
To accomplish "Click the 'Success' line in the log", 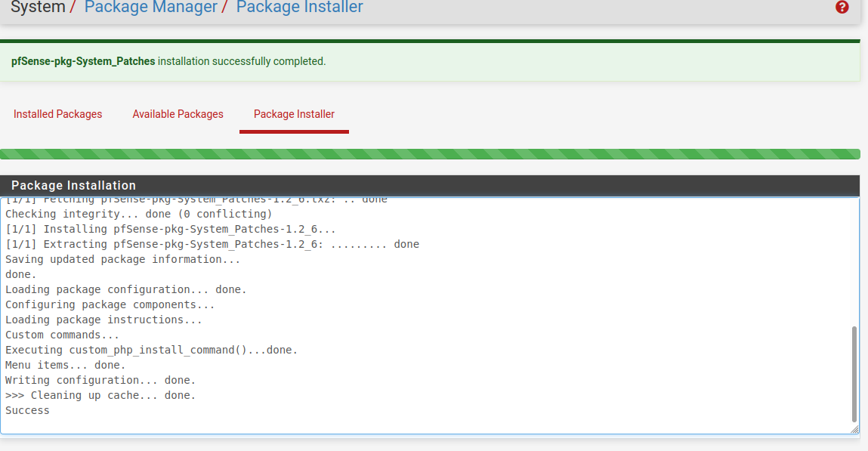I will pos(27,411).
